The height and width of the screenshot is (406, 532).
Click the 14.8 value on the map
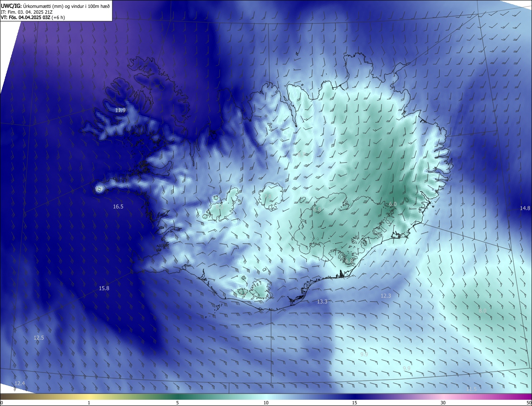pos(525,208)
